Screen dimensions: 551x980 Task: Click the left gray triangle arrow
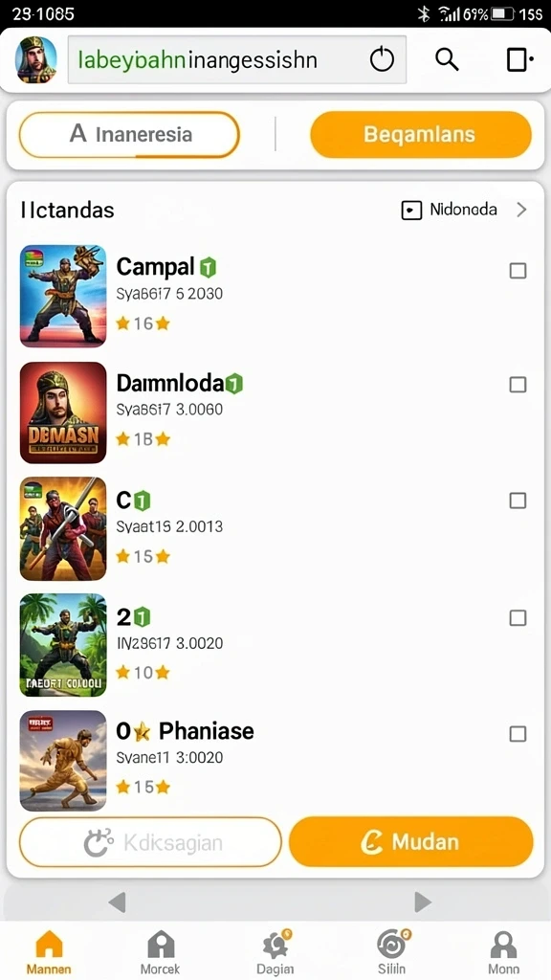click(117, 902)
